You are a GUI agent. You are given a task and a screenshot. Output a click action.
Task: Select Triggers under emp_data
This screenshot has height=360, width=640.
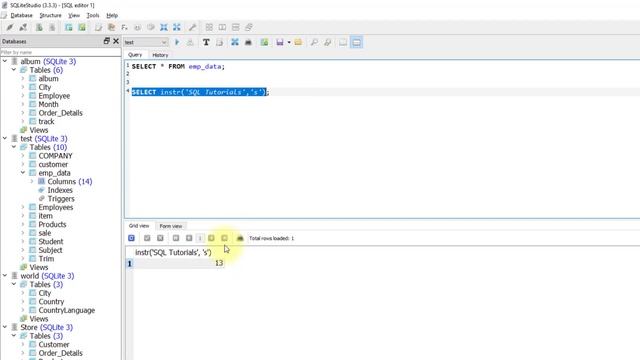point(61,198)
